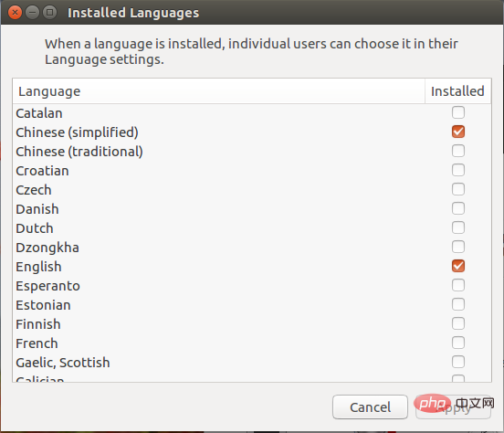Enable the Catalan language checkbox
The height and width of the screenshot is (433, 504).
click(458, 112)
